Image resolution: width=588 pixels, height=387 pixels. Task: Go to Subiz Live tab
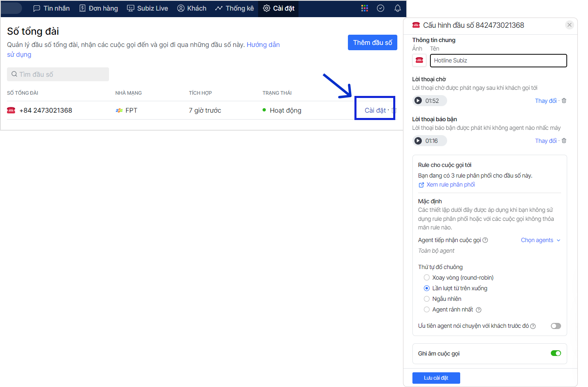click(x=148, y=8)
